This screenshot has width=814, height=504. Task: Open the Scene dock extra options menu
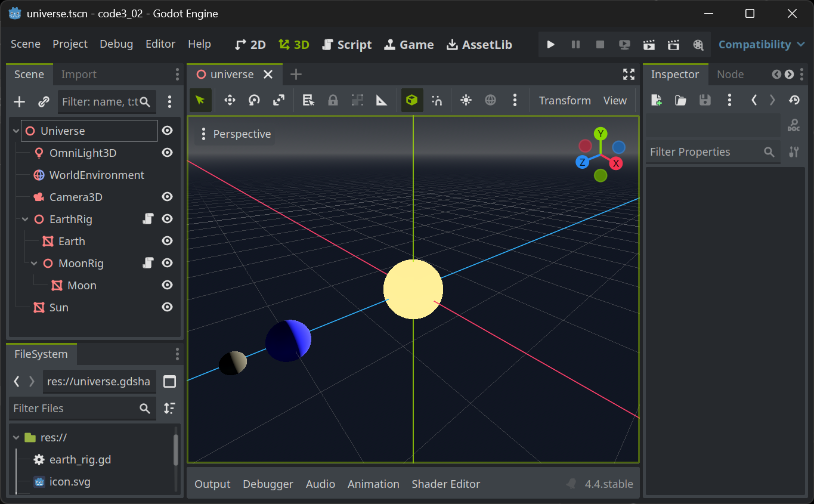[170, 102]
